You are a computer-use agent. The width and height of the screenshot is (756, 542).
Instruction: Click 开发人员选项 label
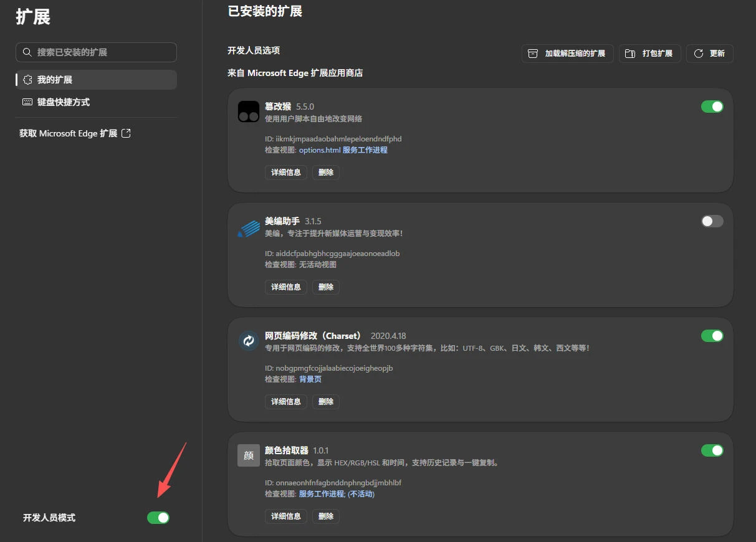point(254,50)
